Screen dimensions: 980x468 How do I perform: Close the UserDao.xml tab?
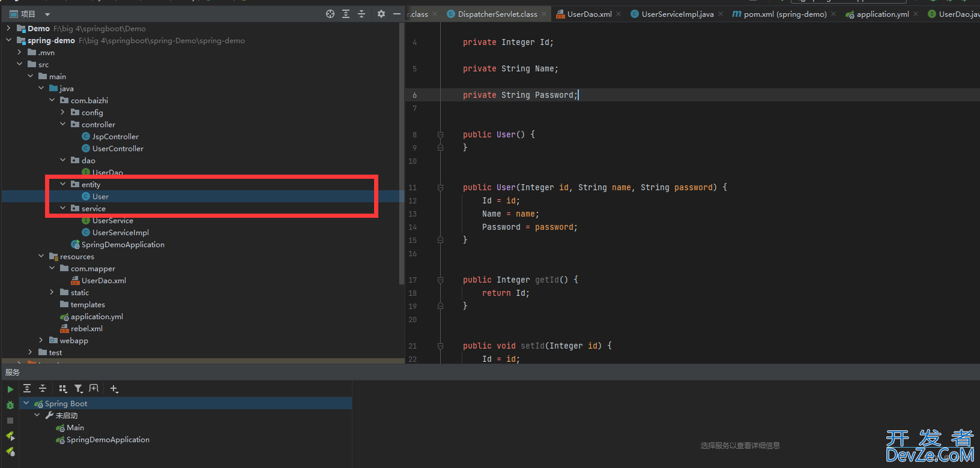(619, 14)
